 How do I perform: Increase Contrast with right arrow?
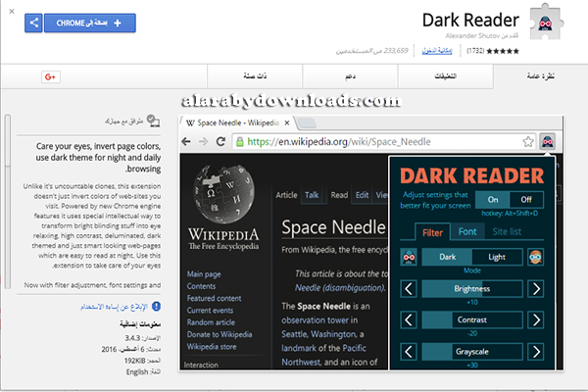[535, 320]
